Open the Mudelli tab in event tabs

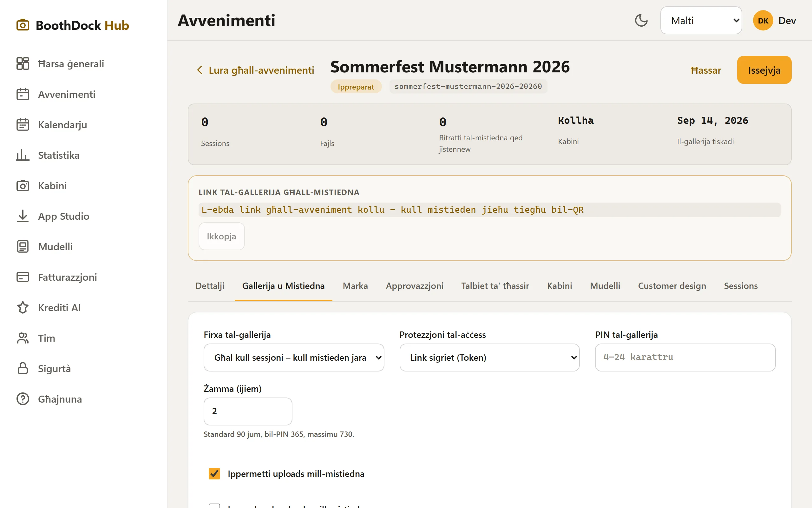(605, 286)
